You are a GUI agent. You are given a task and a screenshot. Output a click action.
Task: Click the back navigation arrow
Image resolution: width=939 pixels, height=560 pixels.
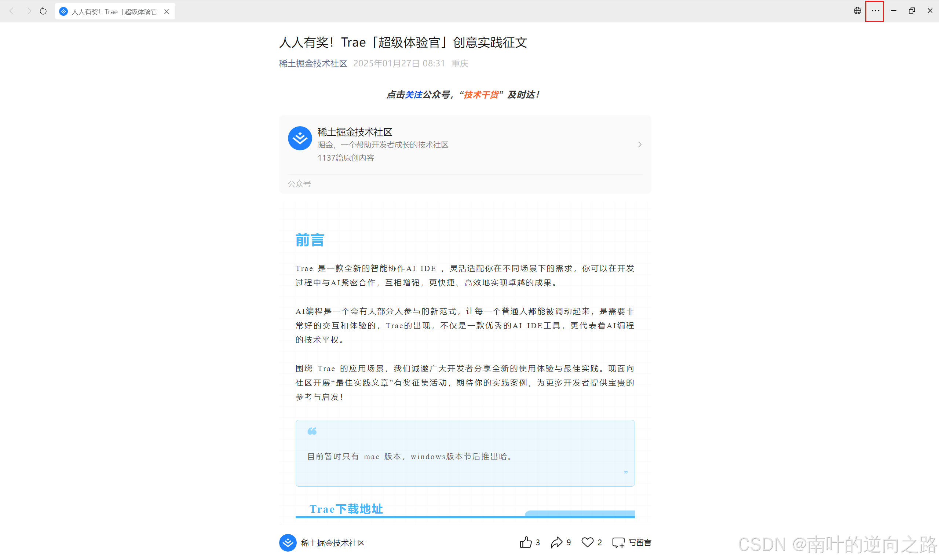coord(12,11)
